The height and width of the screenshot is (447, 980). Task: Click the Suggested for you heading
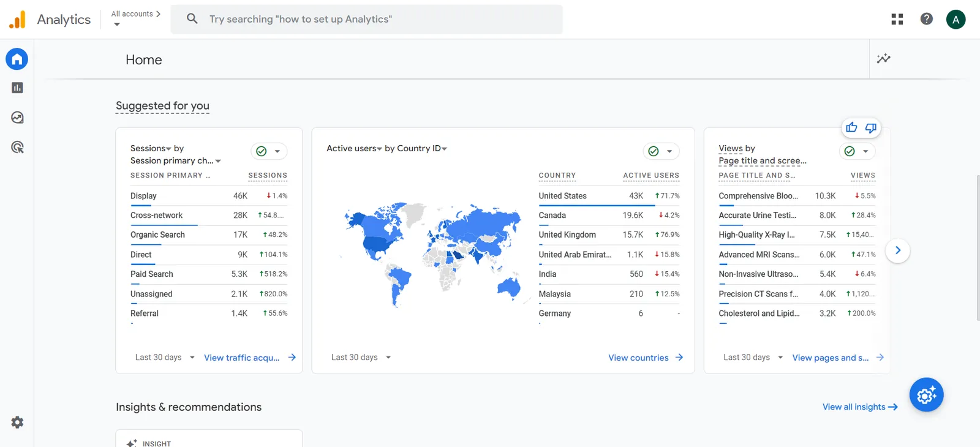click(162, 105)
